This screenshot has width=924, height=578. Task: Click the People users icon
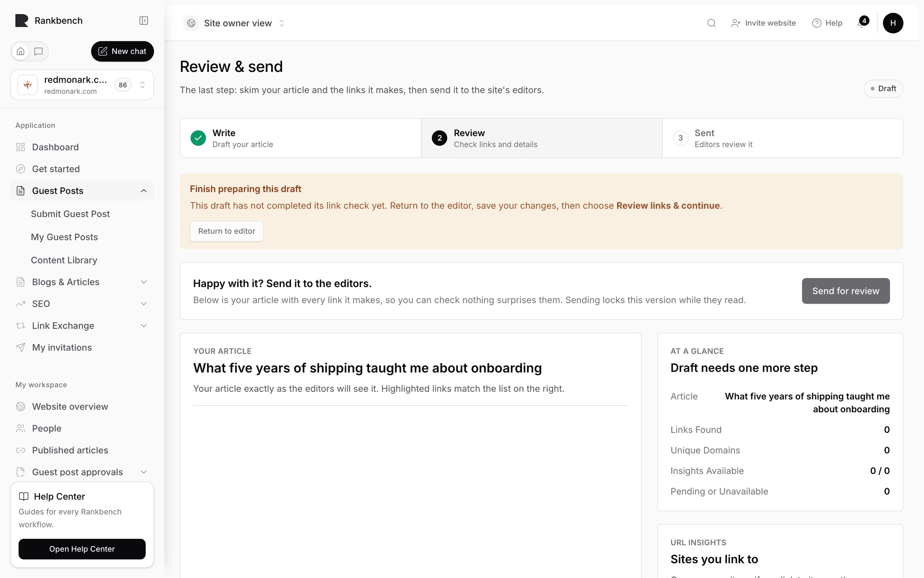click(x=21, y=428)
